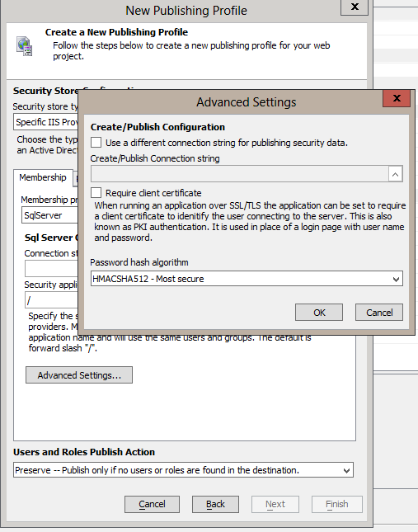Click Cancel in the publishing wizard
418x532 pixels.
point(152,504)
